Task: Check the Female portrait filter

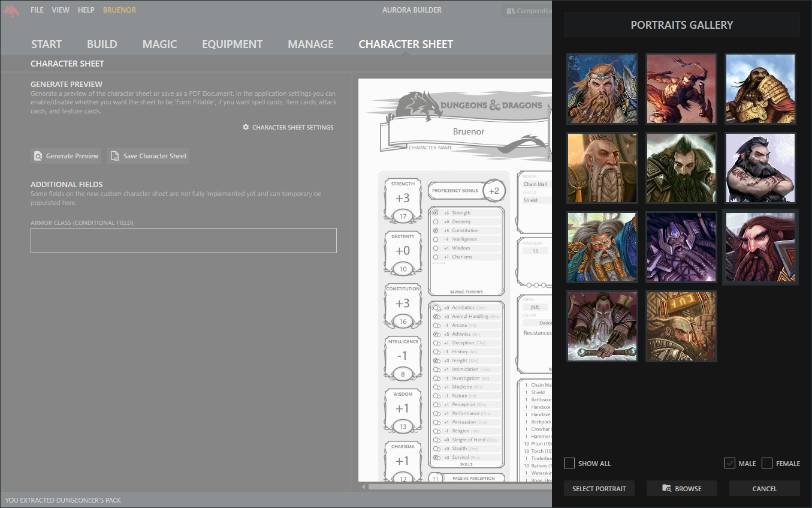Action: click(767, 463)
